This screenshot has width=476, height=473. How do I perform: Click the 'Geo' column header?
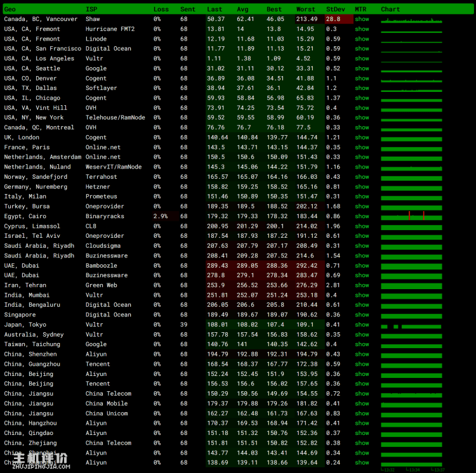click(x=10, y=10)
